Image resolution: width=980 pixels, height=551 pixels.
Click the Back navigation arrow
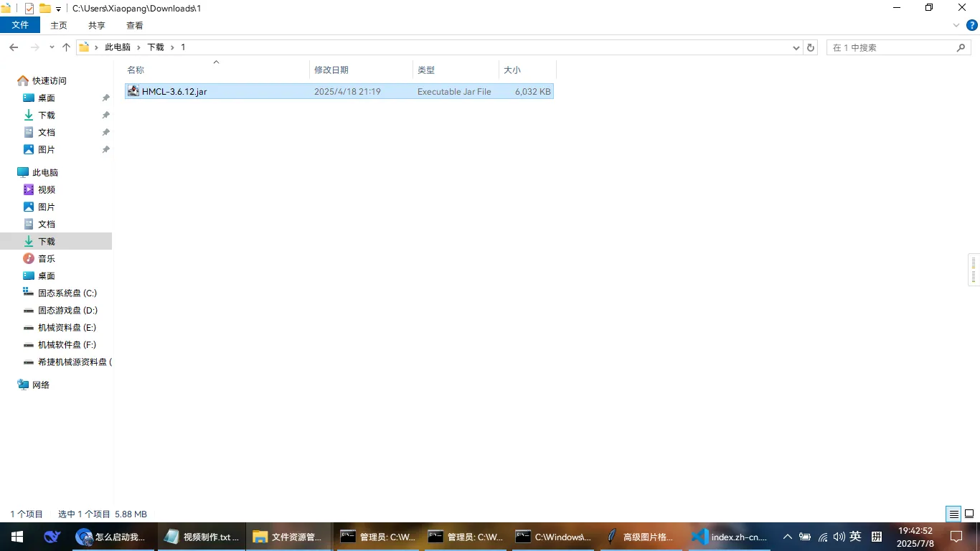14,47
